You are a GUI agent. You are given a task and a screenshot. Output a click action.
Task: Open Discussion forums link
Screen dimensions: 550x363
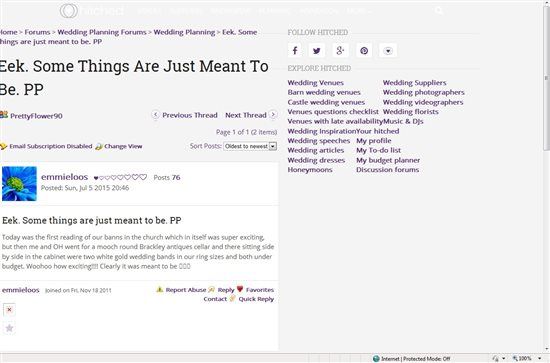(x=388, y=169)
